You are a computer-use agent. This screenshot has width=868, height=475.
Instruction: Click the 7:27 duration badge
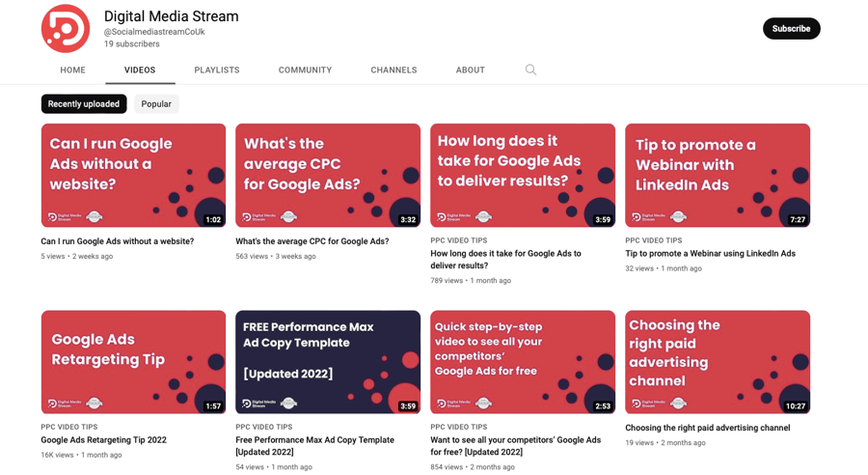(x=798, y=219)
